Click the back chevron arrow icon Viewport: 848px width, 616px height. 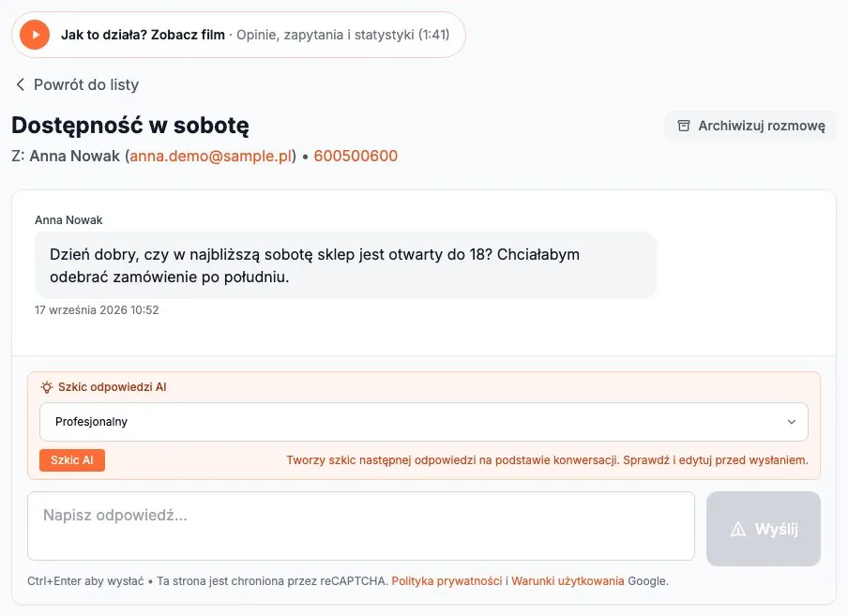[21, 84]
